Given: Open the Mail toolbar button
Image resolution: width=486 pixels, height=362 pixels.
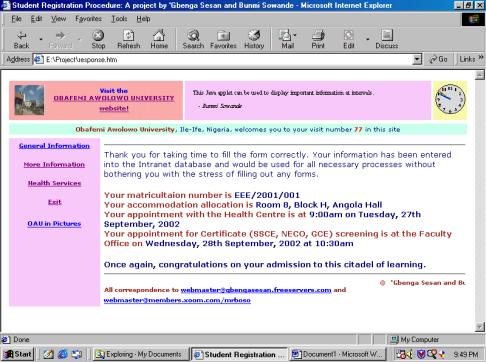Looking at the screenshot, I should 286,39.
